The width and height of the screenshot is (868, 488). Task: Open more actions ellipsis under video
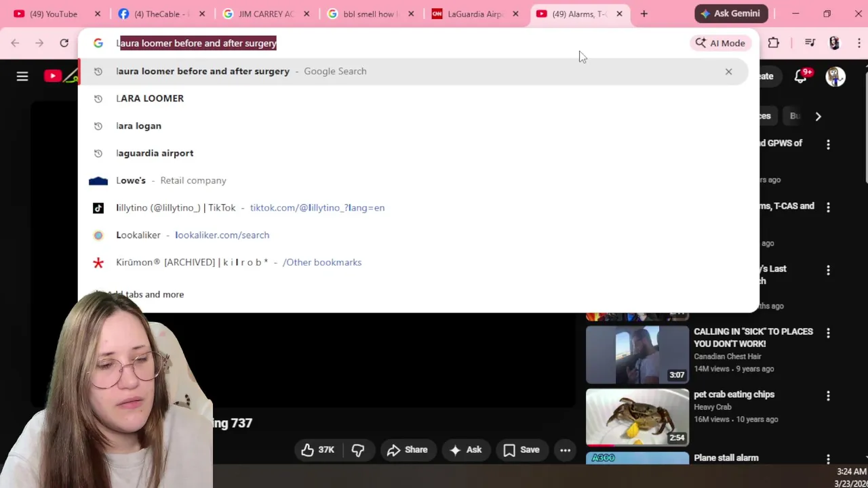(x=565, y=450)
